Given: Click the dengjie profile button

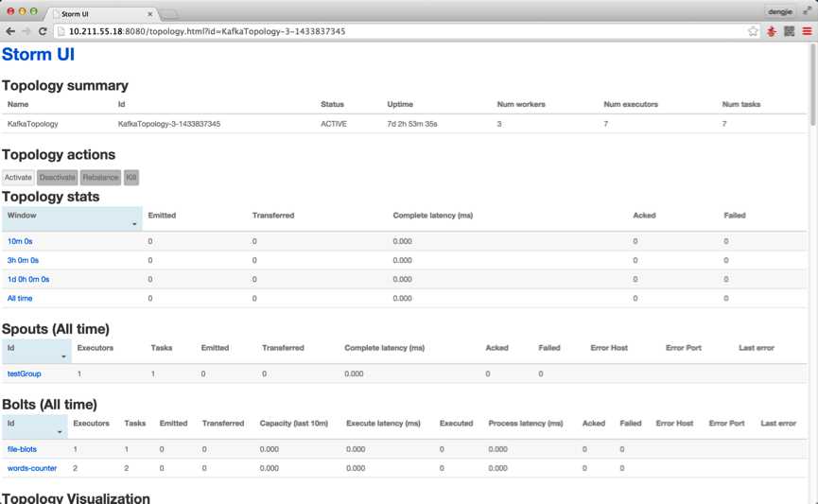Looking at the screenshot, I should 780,11.
